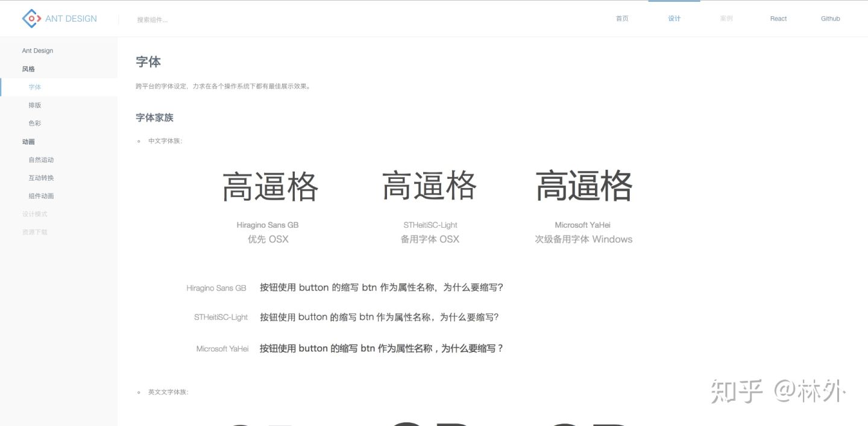This screenshot has width=868, height=426.
Task: Navigate to 色彩 in the sidebar
Action: coord(35,124)
